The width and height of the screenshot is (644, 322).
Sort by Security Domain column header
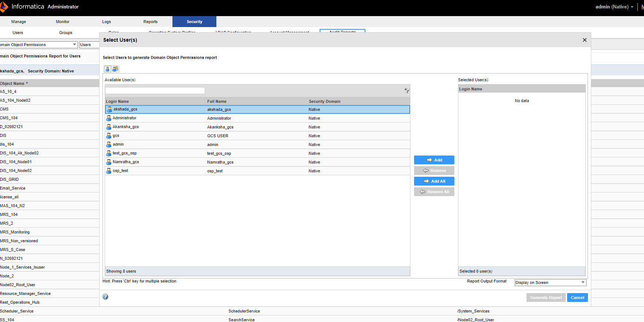pos(324,101)
